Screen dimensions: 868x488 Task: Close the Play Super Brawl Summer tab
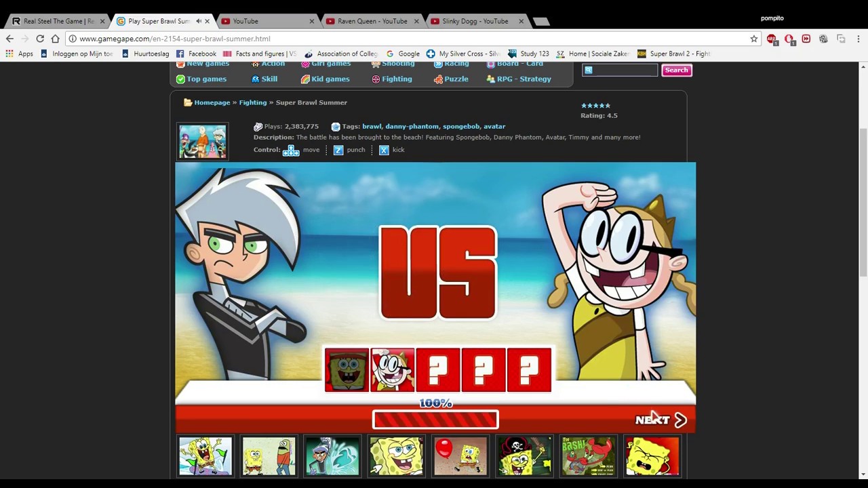(207, 21)
